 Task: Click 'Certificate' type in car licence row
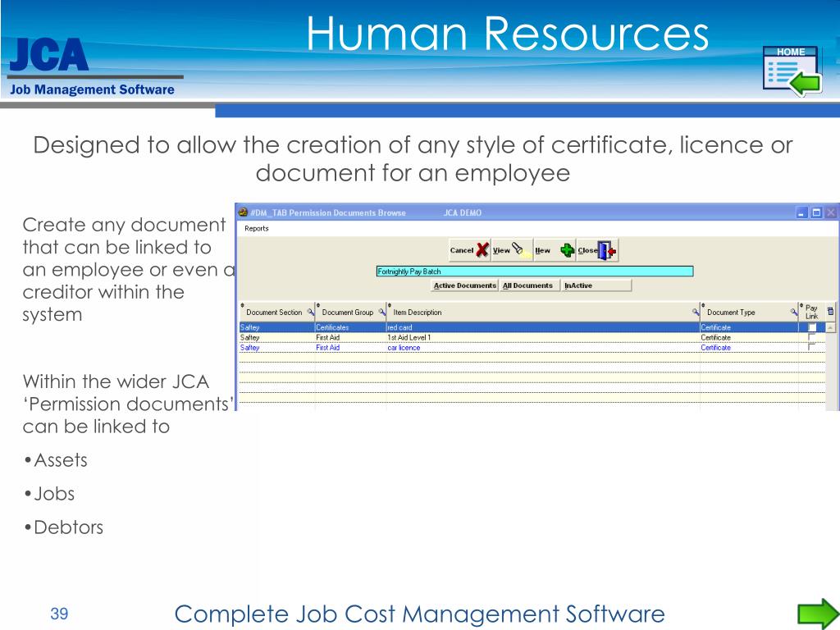715,348
